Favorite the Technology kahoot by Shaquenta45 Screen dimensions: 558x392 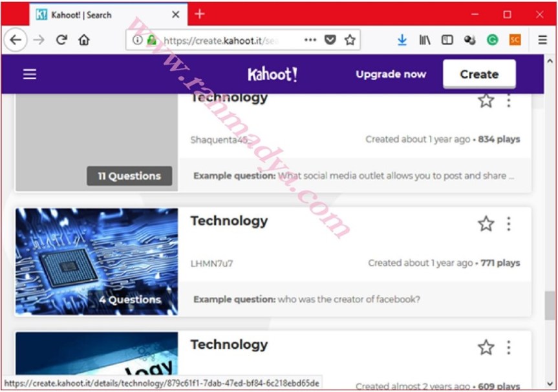pos(486,101)
